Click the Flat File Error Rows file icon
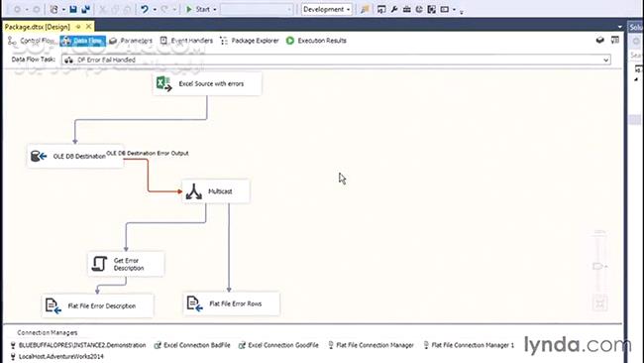644x363 pixels. 194,303
